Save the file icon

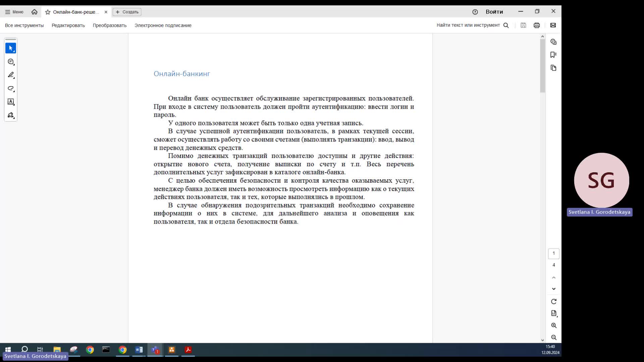(x=523, y=25)
